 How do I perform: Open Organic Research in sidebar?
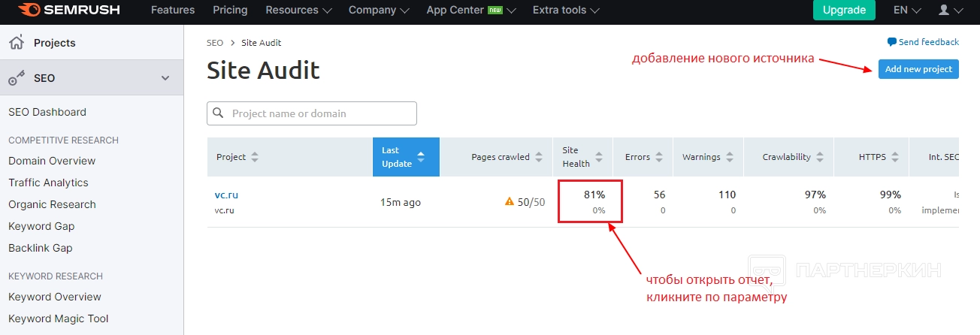[52, 204]
